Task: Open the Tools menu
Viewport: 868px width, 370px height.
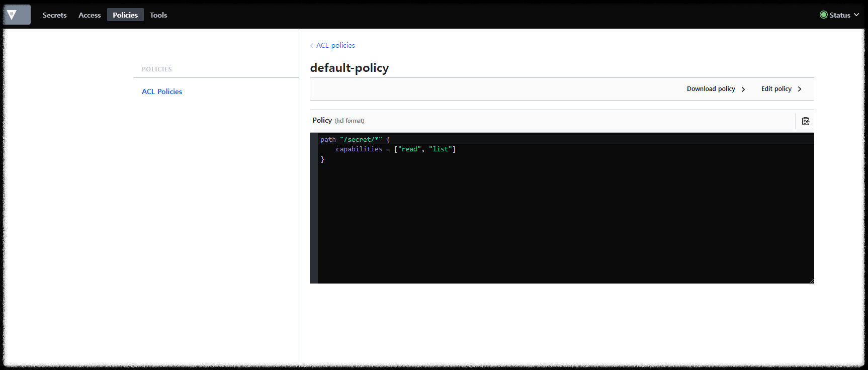Action: (x=158, y=15)
